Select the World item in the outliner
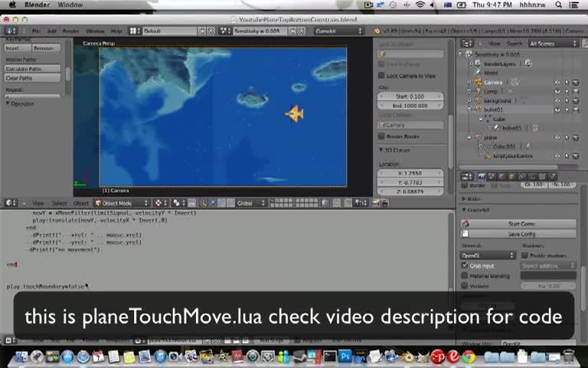 tap(491, 73)
